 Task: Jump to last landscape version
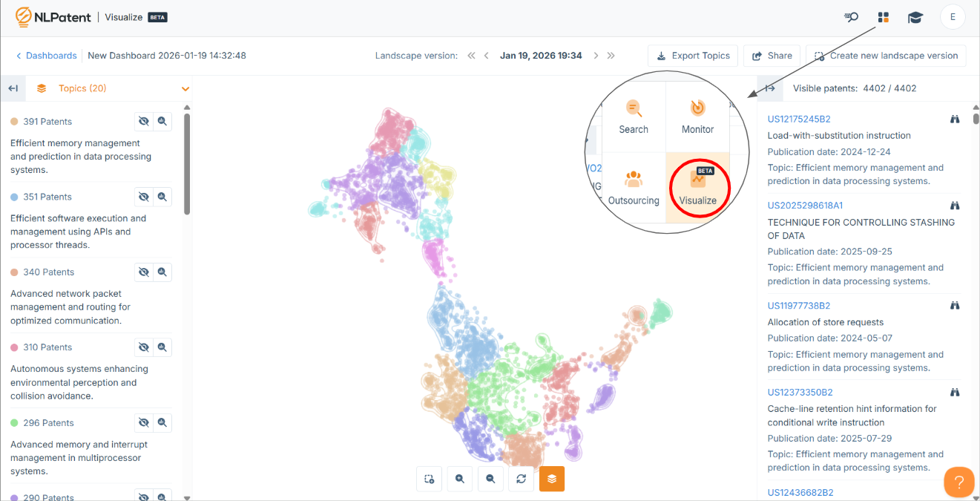tap(611, 56)
